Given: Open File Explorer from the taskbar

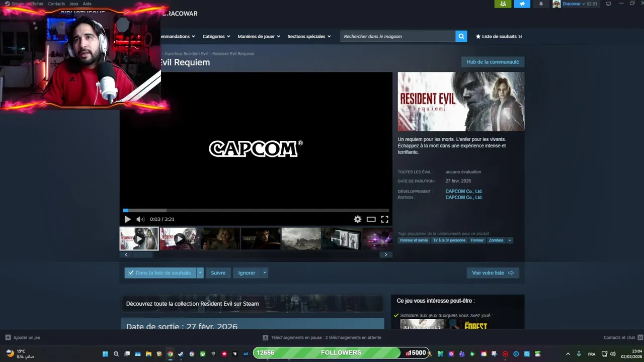Looking at the screenshot, I should point(148,354).
